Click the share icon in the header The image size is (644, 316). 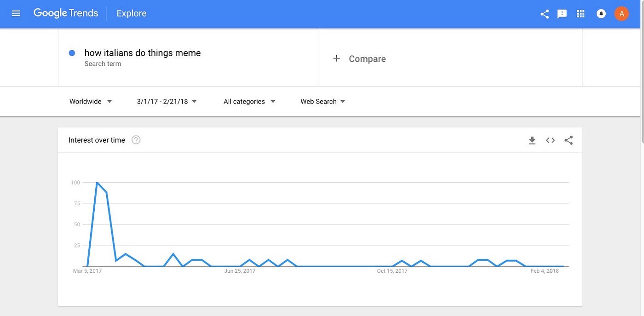[545, 14]
